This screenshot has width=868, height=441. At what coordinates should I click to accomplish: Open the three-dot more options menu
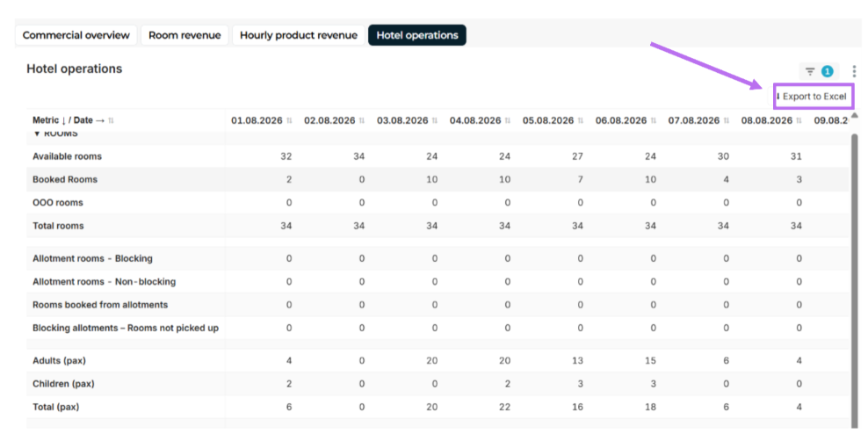pyautogui.click(x=854, y=71)
